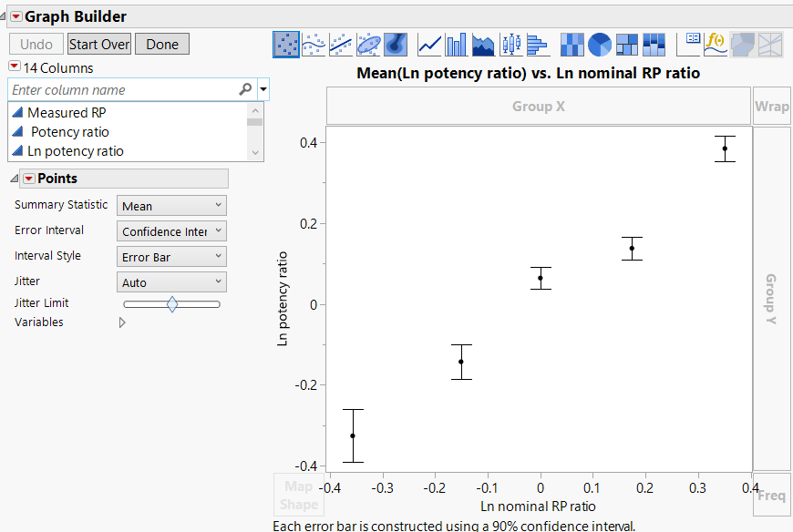Click Done to finish the graph
The width and height of the screenshot is (793, 532).
point(161,43)
